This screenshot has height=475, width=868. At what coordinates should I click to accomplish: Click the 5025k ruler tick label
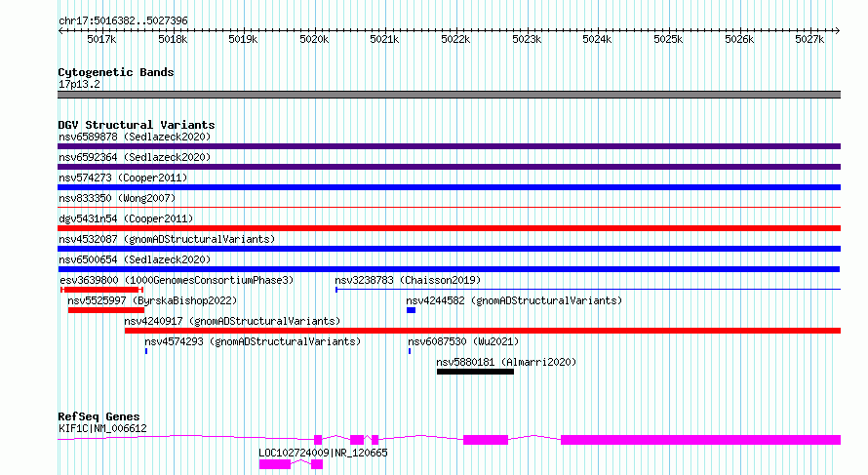point(668,39)
